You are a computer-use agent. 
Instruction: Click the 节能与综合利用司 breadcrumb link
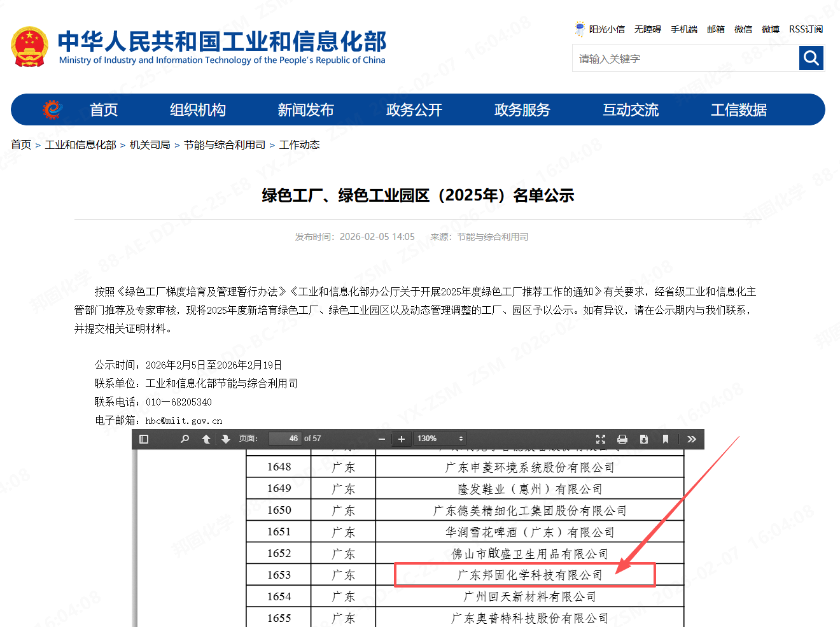225,145
